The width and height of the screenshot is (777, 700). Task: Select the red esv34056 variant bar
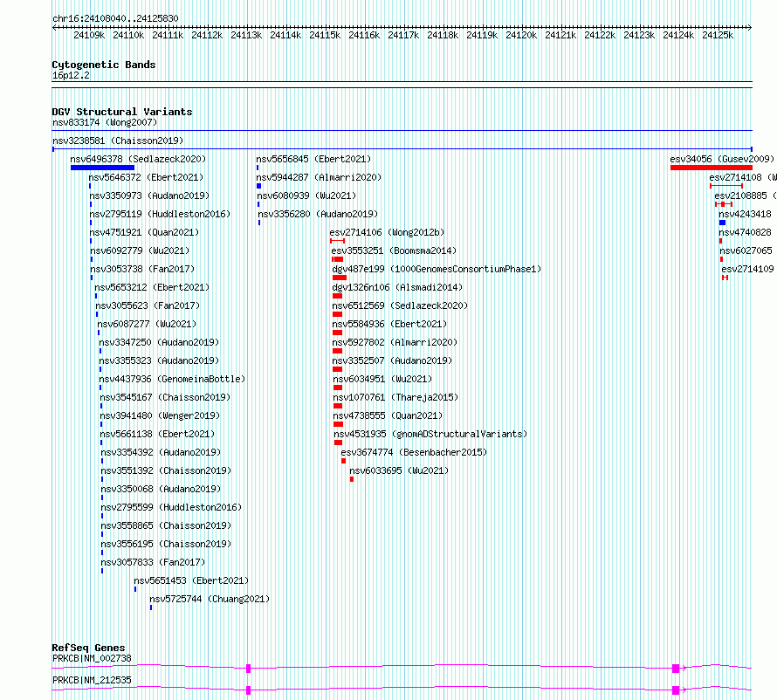[712, 168]
